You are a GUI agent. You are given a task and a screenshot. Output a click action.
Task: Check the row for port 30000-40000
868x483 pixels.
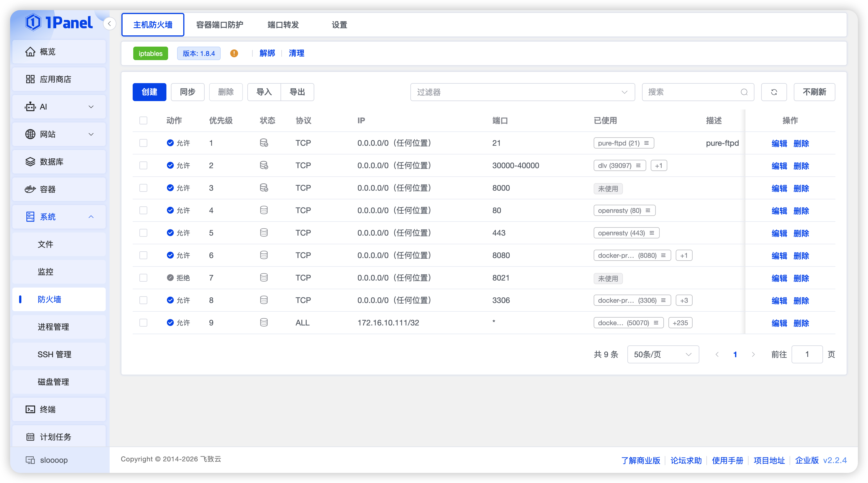coord(143,165)
